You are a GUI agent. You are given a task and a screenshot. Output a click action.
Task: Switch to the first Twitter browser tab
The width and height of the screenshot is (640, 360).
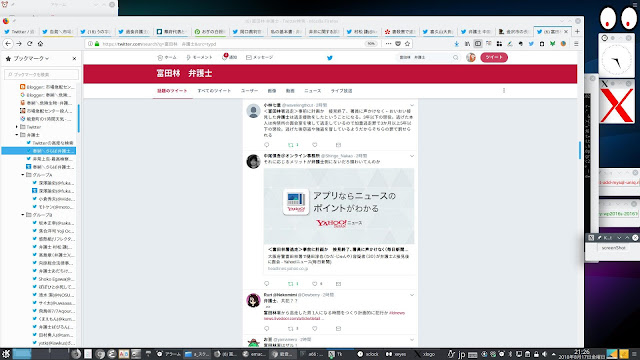coord(19,31)
